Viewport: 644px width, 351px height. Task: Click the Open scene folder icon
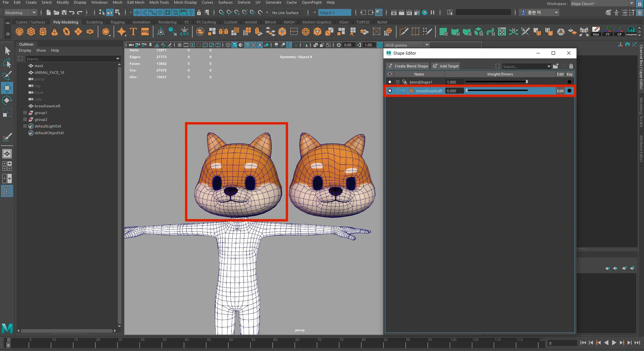coord(56,12)
